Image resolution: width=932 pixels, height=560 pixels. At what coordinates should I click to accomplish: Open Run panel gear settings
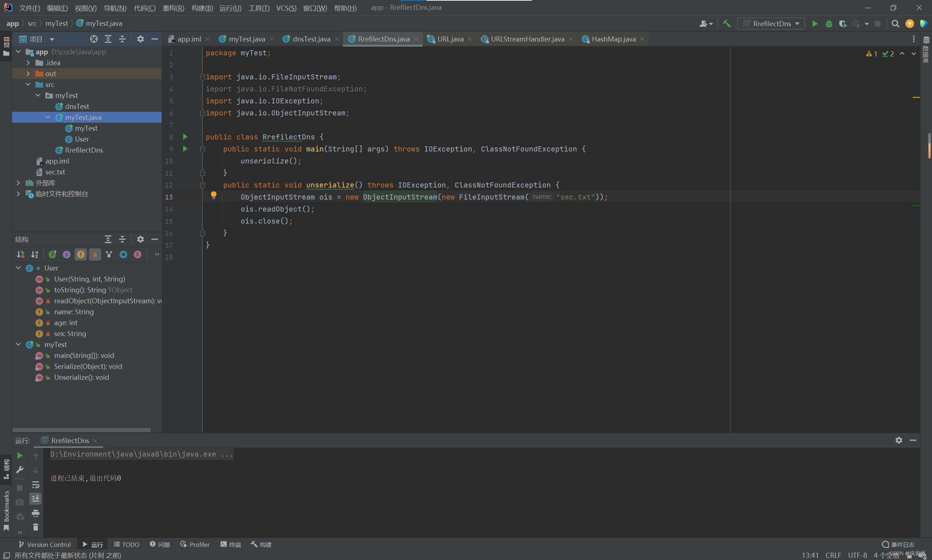pyautogui.click(x=899, y=440)
